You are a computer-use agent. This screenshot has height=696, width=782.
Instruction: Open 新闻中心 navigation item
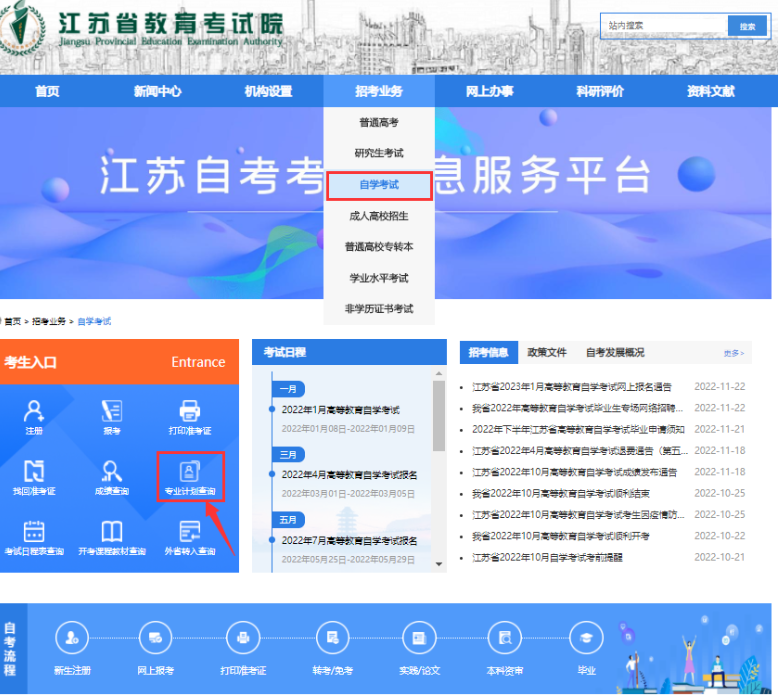point(158,91)
